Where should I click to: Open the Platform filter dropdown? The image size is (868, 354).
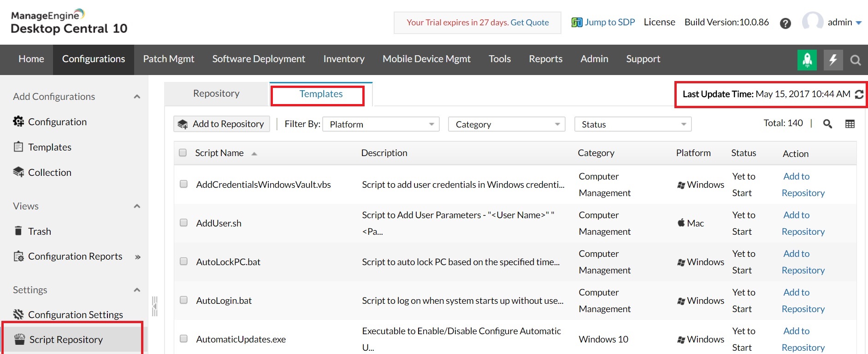tap(381, 124)
